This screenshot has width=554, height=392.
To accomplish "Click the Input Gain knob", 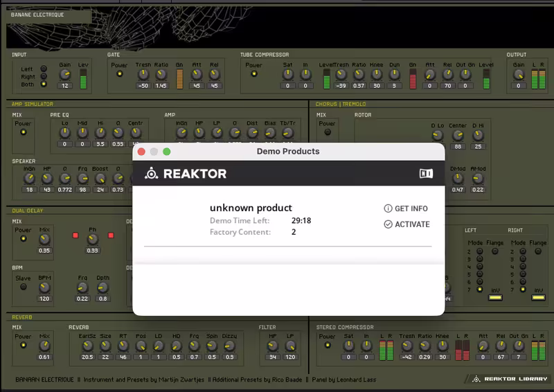I will pos(65,75).
